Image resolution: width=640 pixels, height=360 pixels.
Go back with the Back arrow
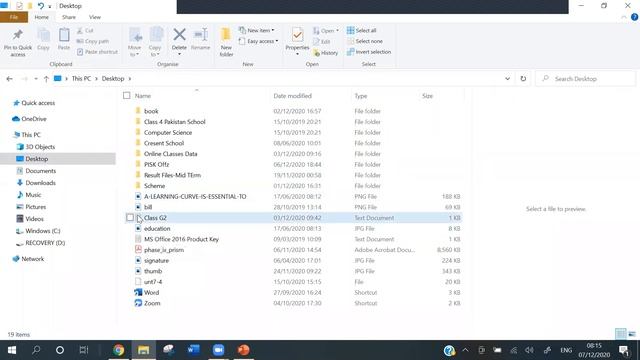pos(9,79)
